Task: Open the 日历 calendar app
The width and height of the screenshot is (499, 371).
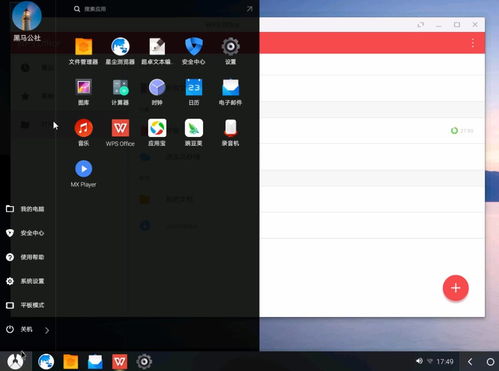Action: pos(194,92)
